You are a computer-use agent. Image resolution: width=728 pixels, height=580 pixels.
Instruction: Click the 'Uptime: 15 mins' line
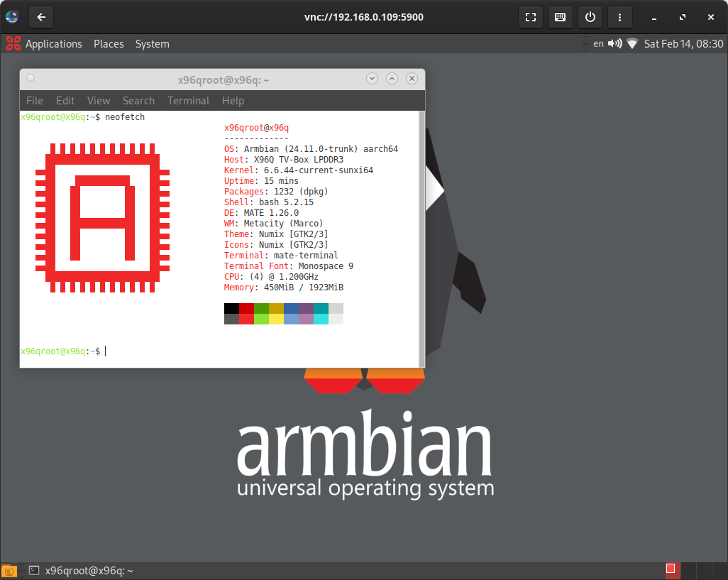click(261, 181)
